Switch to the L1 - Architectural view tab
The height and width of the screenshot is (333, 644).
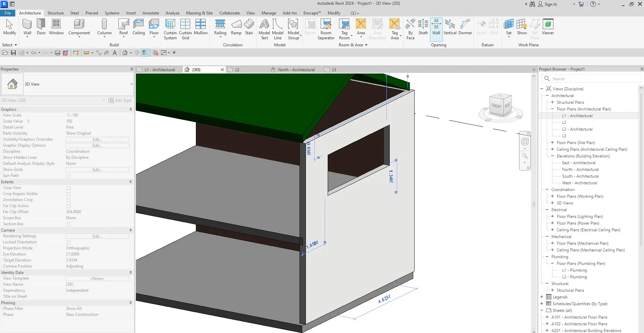[x=159, y=70]
